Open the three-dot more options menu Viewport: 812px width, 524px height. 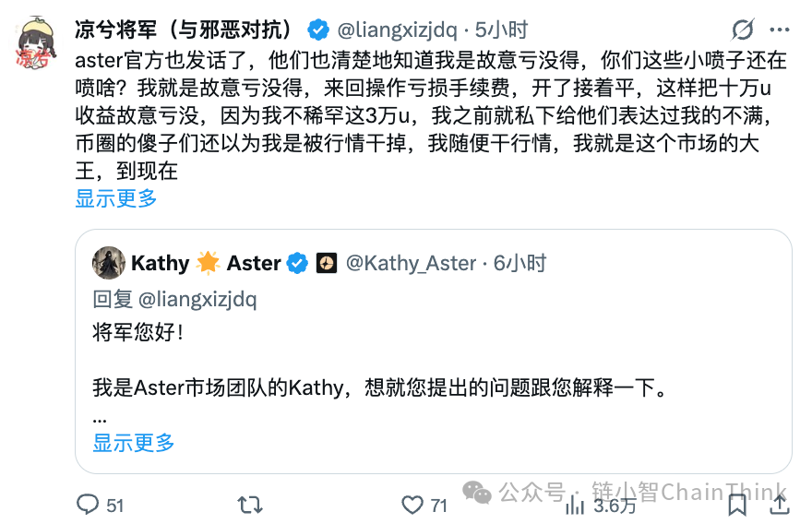click(x=782, y=29)
